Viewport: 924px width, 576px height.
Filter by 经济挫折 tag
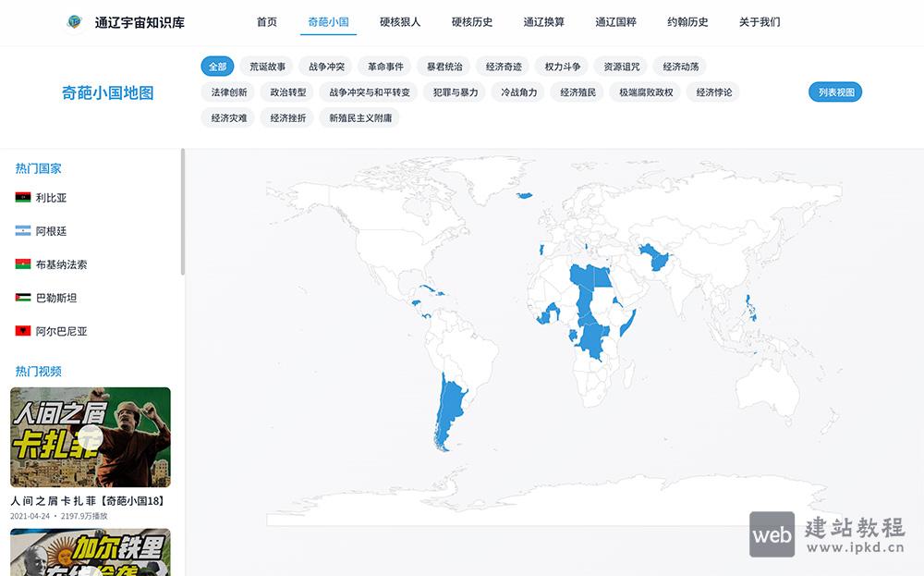pos(288,118)
